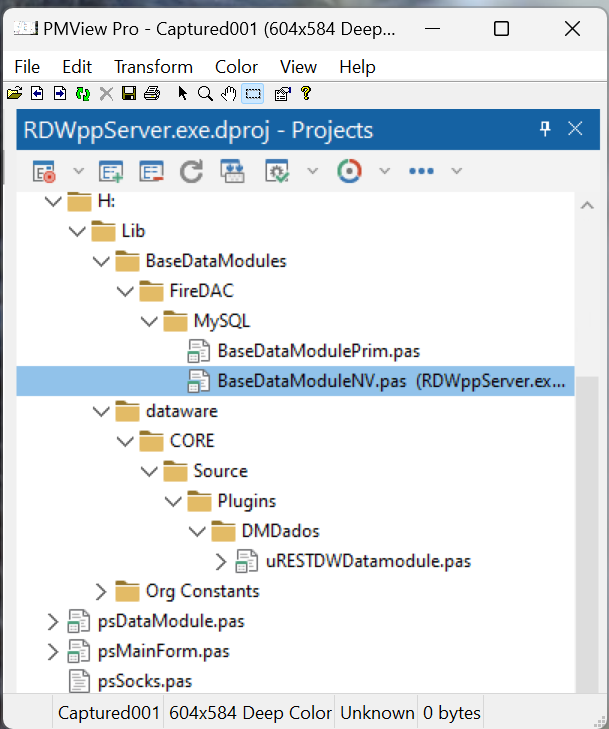Open dropdown arrow beside the three-dots icon
The width and height of the screenshot is (609, 729).
(457, 171)
